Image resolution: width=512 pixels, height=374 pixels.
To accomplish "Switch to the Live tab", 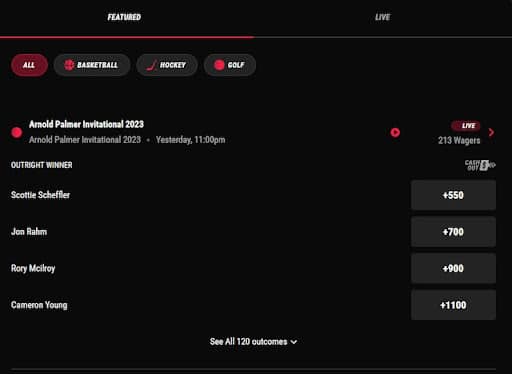I will [383, 17].
